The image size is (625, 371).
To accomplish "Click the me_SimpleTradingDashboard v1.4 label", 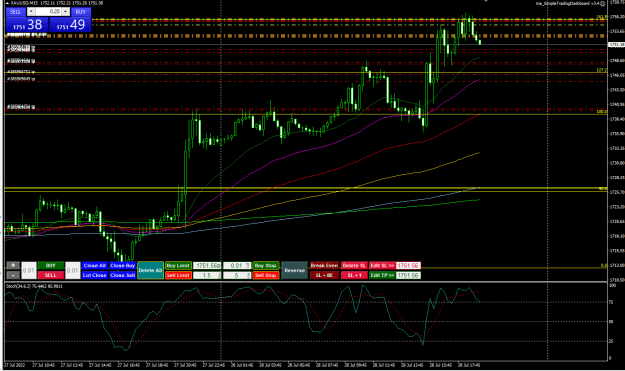I will (568, 3).
